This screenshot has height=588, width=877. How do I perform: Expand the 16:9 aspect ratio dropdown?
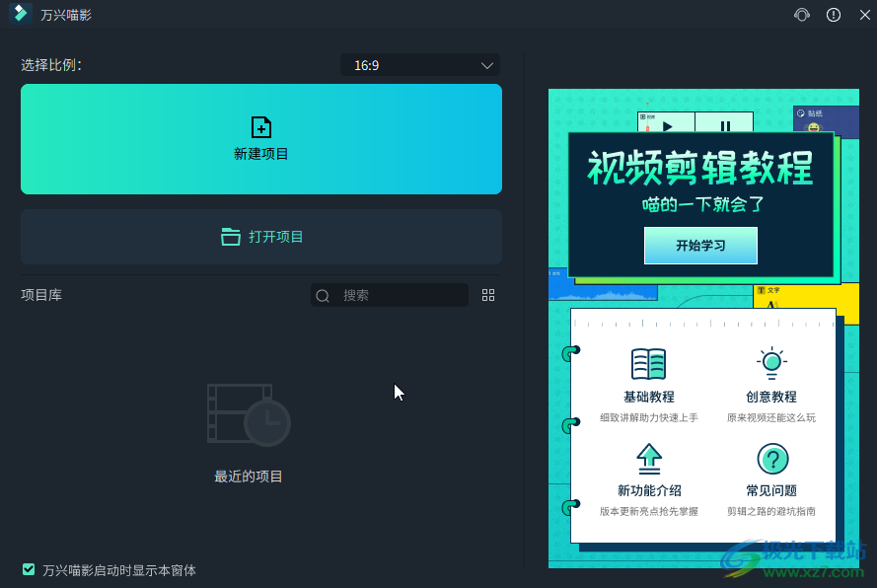click(x=420, y=65)
